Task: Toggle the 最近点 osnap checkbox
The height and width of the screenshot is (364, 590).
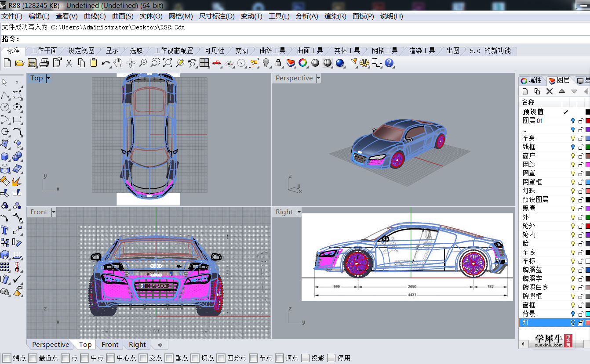Action: click(33, 358)
